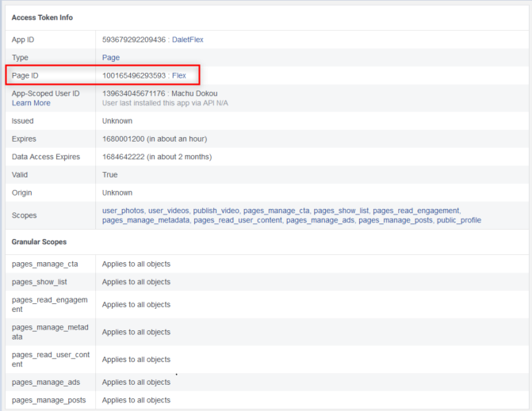The height and width of the screenshot is (411, 532).
Task: Click the Origin value Unknown
Action: (117, 192)
